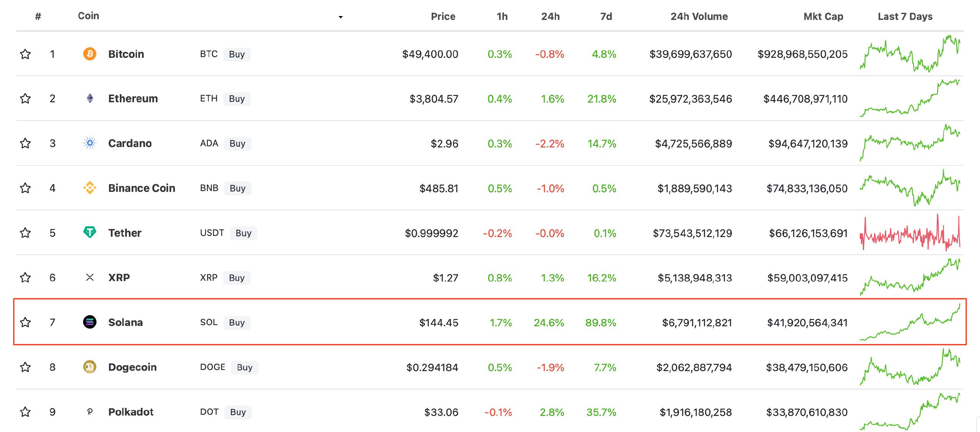
Task: Click Solana 7d change 89.8%
Action: coord(601,322)
